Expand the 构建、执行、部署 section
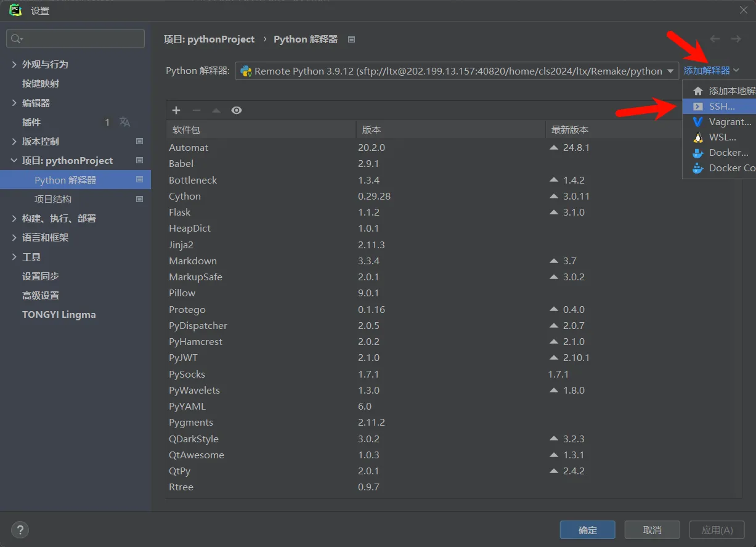Screen dimensions: 756x547 pos(14,218)
